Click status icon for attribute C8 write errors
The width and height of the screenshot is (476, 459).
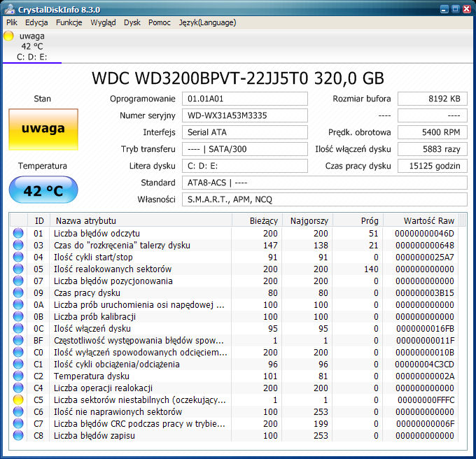click(x=18, y=435)
